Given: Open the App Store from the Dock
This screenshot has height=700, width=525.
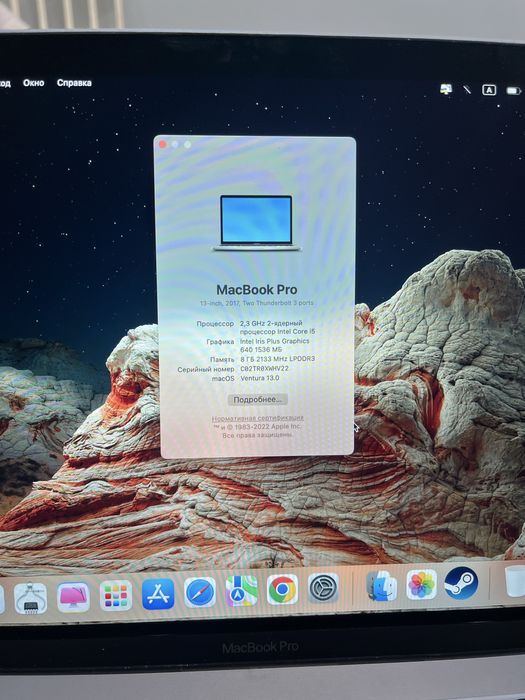Looking at the screenshot, I should click(158, 594).
